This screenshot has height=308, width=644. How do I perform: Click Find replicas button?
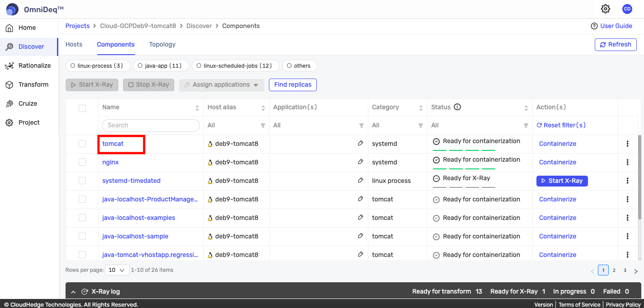click(x=293, y=85)
